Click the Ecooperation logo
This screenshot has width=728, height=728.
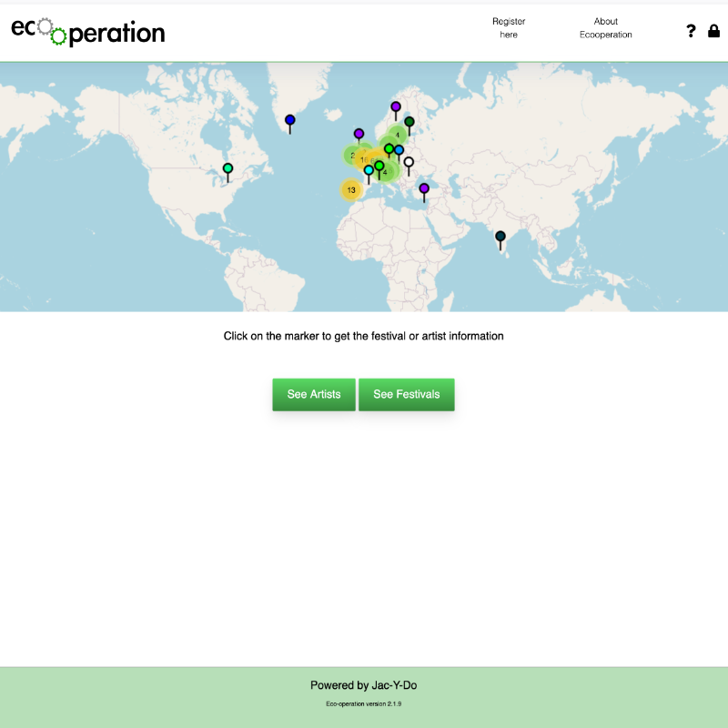point(88,32)
